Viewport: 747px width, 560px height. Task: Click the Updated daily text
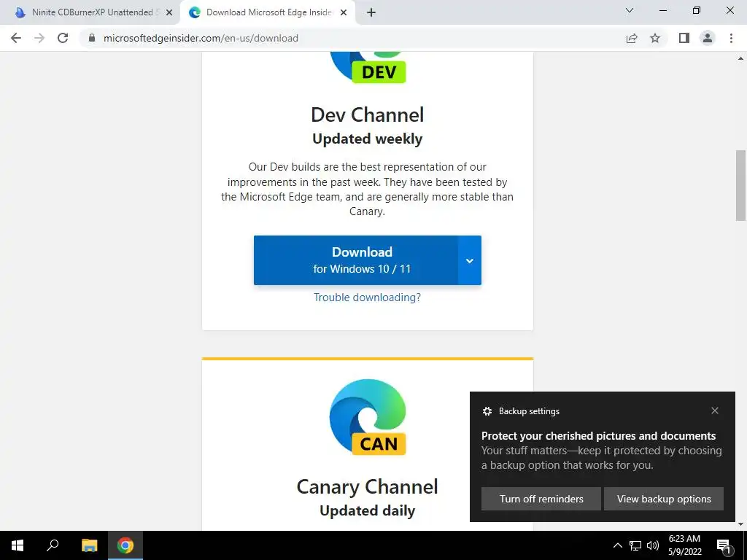368,510
